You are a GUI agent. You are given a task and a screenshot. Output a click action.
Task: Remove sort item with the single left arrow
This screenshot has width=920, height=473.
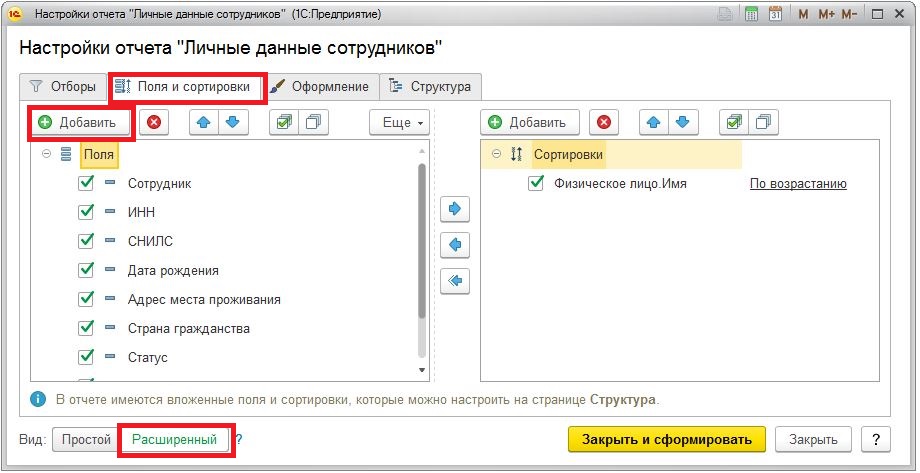click(x=455, y=244)
